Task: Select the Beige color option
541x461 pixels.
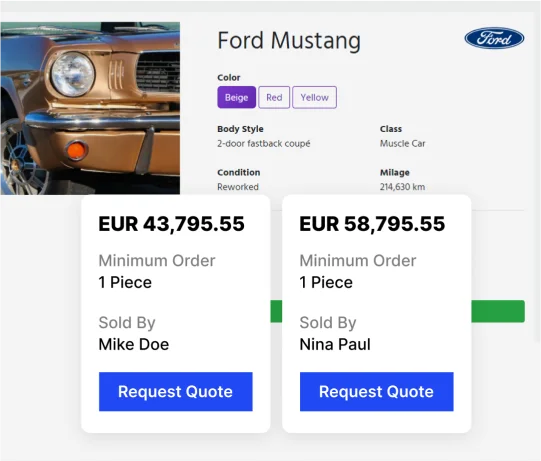Action: click(x=237, y=97)
